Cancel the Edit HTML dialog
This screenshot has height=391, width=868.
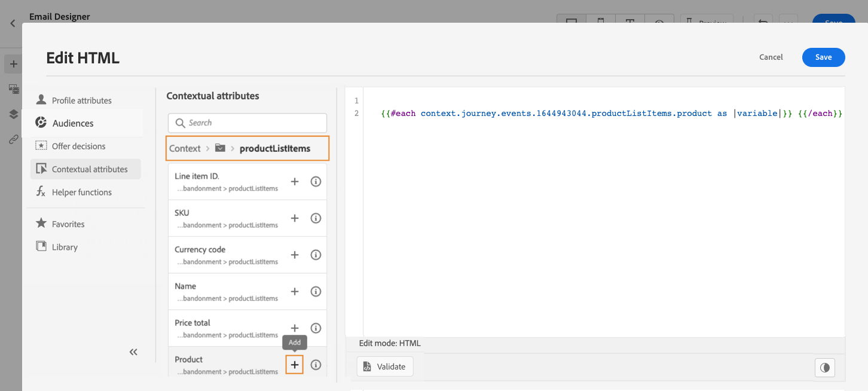click(771, 57)
